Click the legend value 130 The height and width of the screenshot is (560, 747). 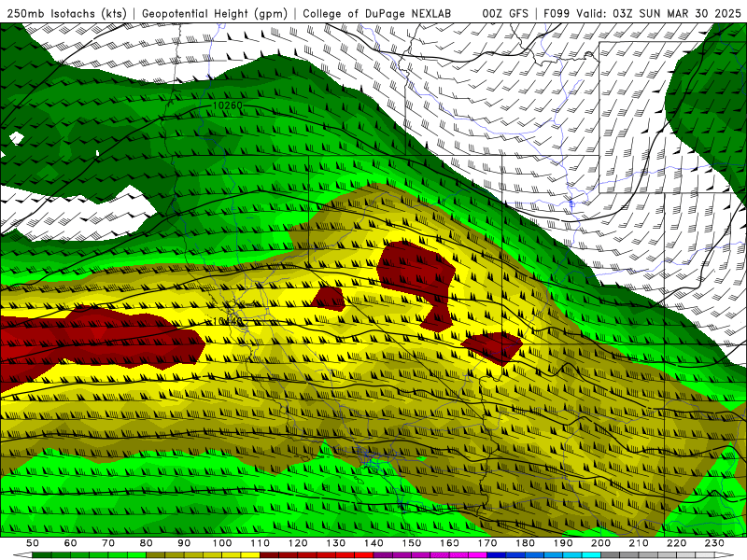[x=336, y=543]
